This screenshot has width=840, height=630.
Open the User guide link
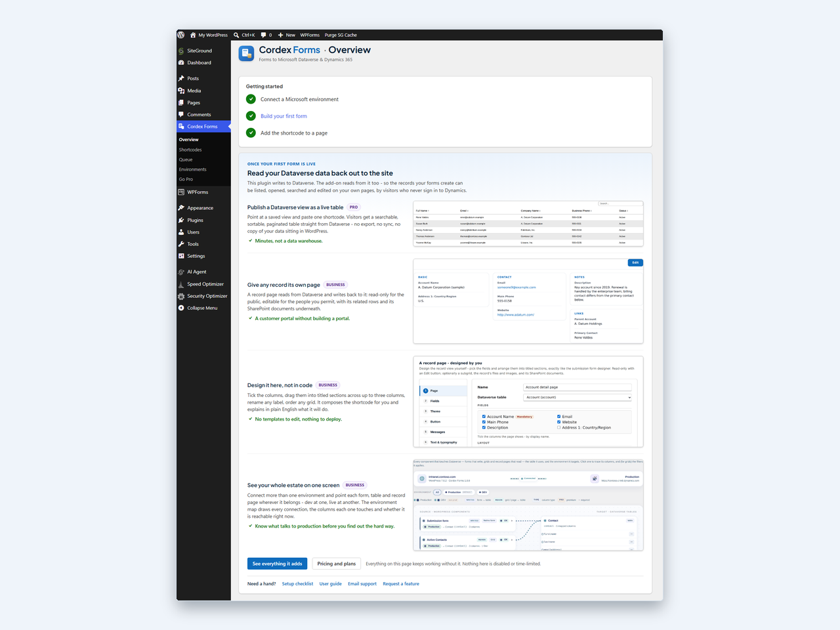click(331, 583)
